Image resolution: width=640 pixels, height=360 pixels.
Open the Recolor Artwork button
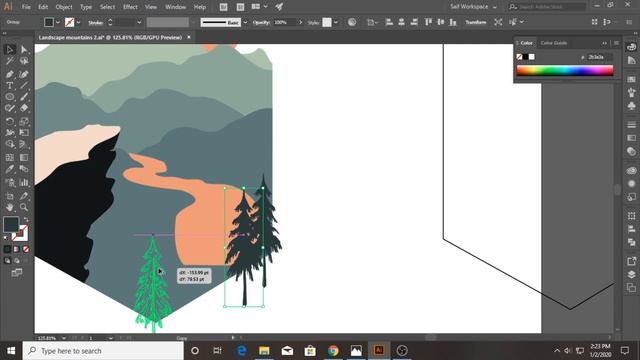(352, 22)
